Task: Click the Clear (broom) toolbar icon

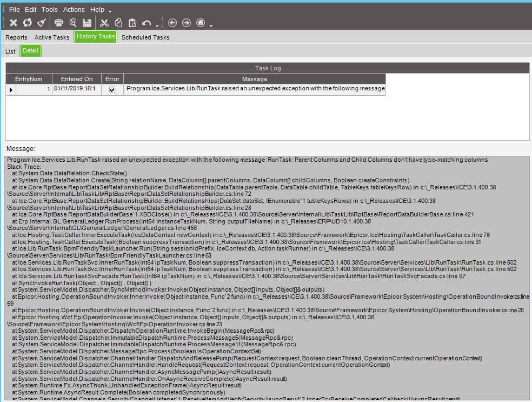Action: click(x=42, y=23)
